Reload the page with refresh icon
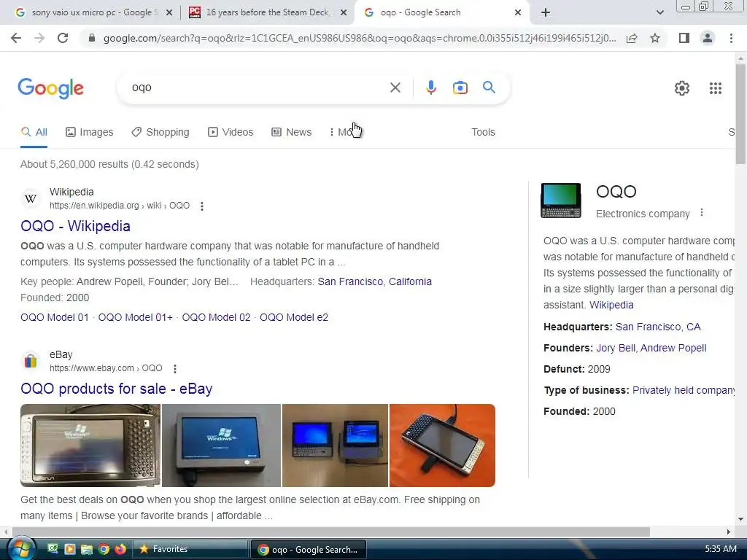This screenshot has height=560, width=747. click(x=63, y=38)
